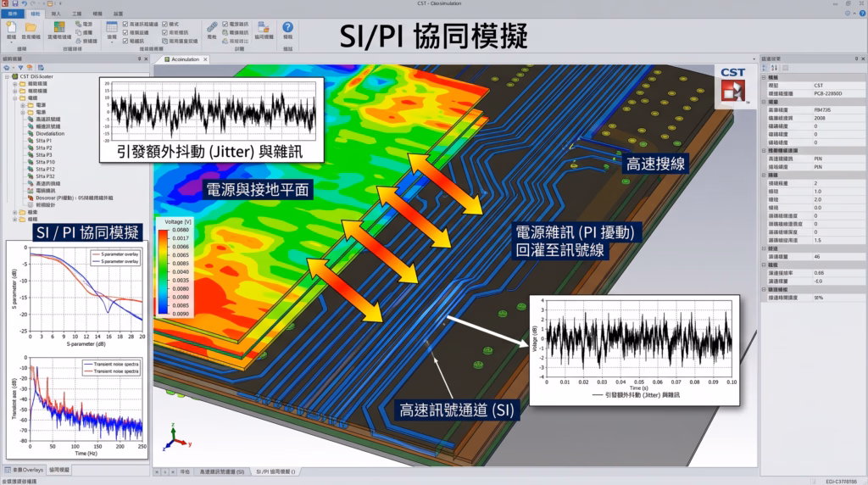The image size is (868, 485).
Task: Toggle the third checkbox beside the table icon
Action: (x=125, y=41)
